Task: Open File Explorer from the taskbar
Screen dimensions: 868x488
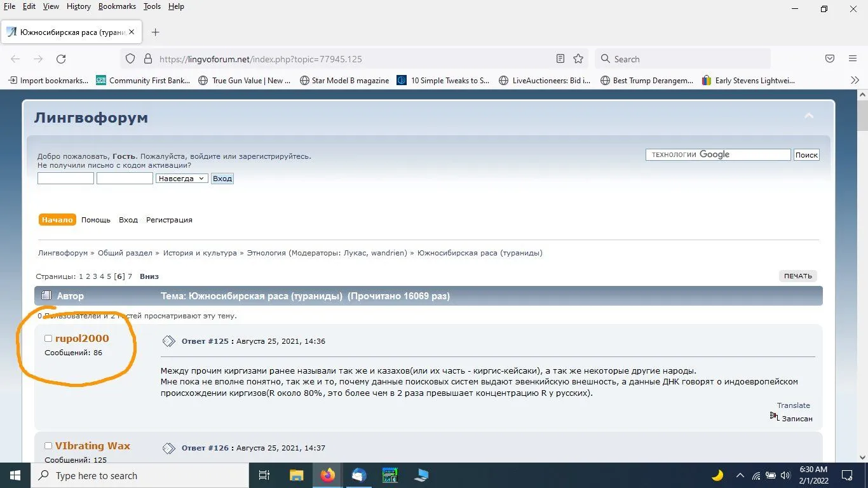Action: (296, 475)
